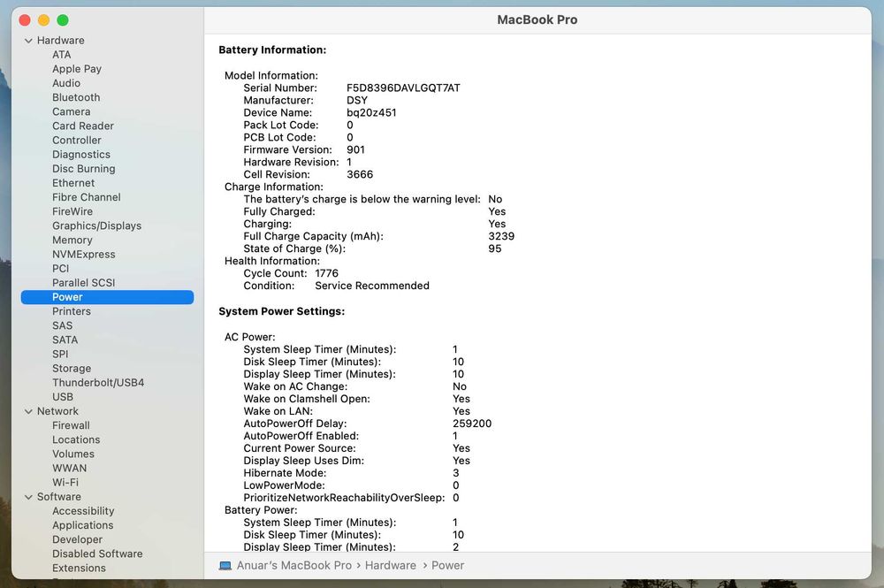The image size is (884, 588).
Task: Click firmware version value 901
Action: (355, 150)
